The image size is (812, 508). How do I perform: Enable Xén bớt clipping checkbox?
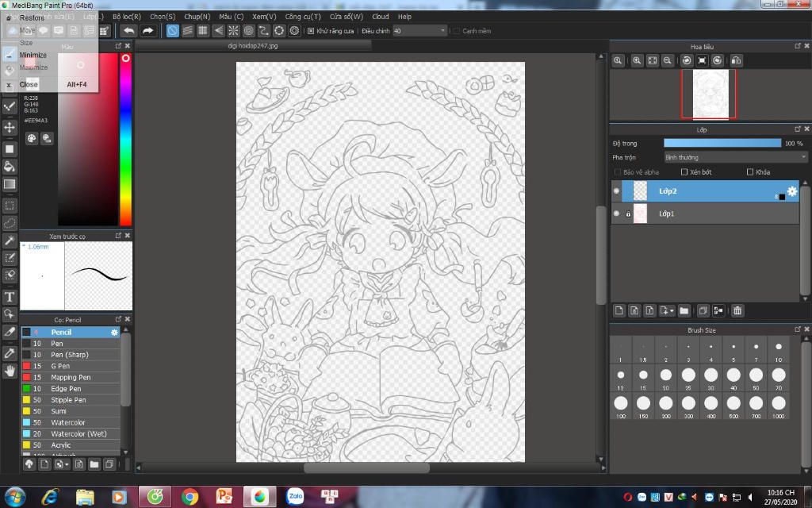pyautogui.click(x=684, y=172)
